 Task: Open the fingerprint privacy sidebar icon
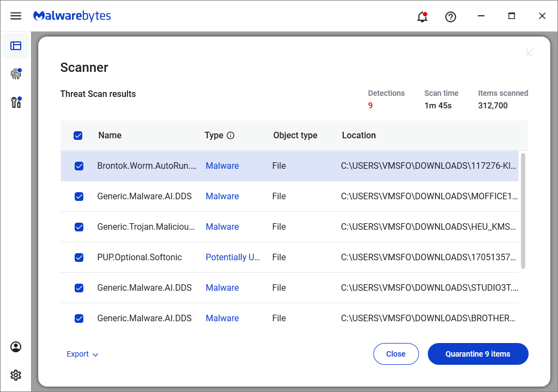pos(16,73)
